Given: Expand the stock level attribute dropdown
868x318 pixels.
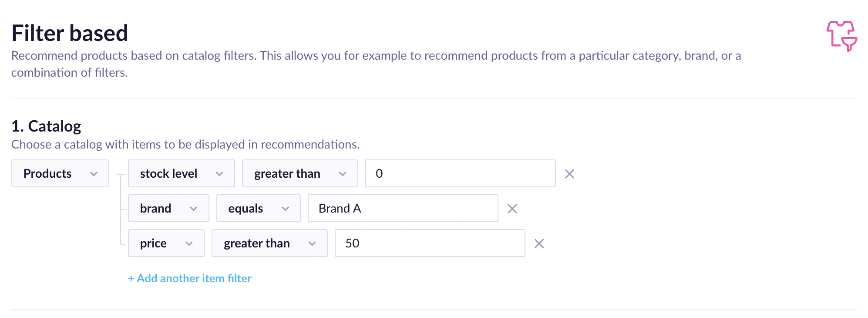Looking at the screenshot, I should pos(181,173).
